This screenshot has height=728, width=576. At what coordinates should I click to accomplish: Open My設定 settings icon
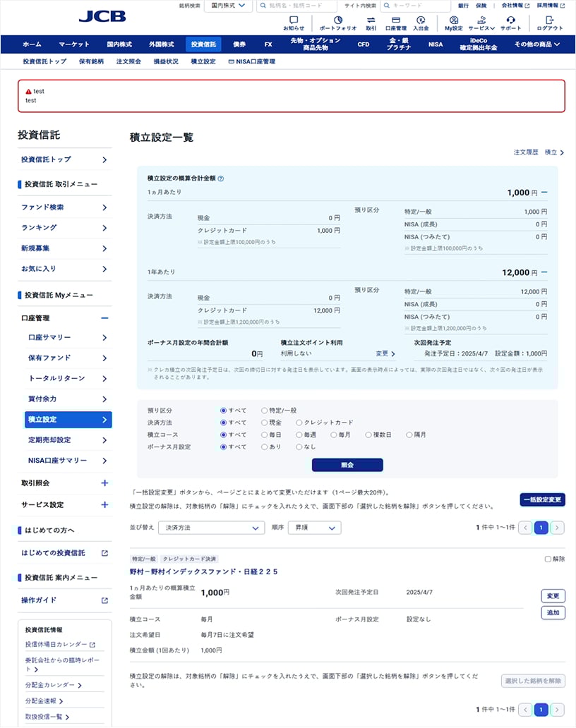point(452,20)
